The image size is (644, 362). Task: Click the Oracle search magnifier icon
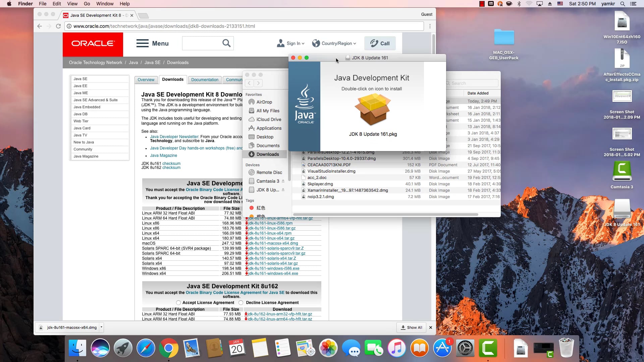[x=226, y=43]
